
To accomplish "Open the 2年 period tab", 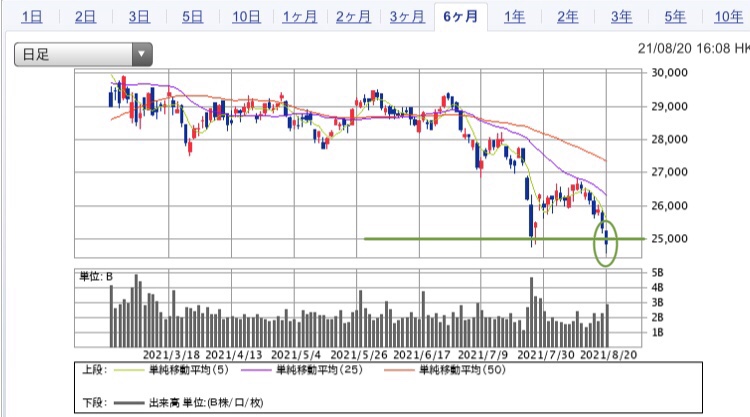I will [x=568, y=16].
